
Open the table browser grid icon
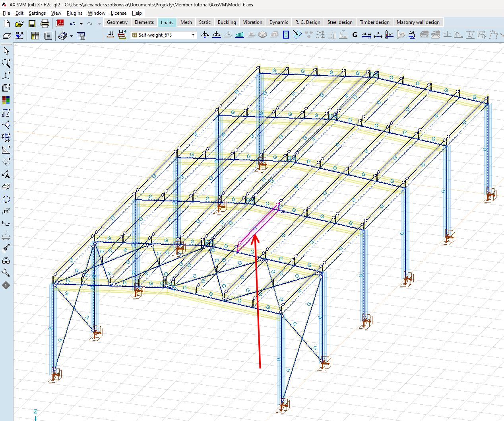click(35, 36)
